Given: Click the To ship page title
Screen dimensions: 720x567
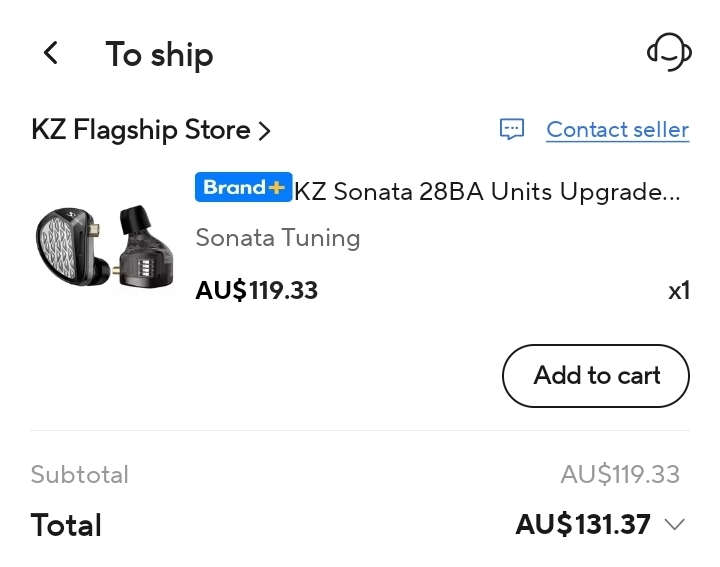Looking at the screenshot, I should 159,54.
